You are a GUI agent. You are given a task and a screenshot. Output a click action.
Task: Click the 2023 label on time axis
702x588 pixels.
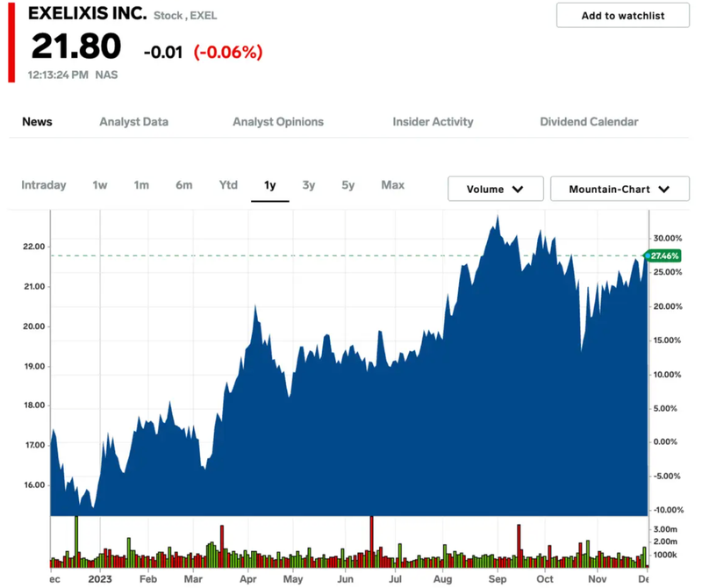click(x=100, y=579)
